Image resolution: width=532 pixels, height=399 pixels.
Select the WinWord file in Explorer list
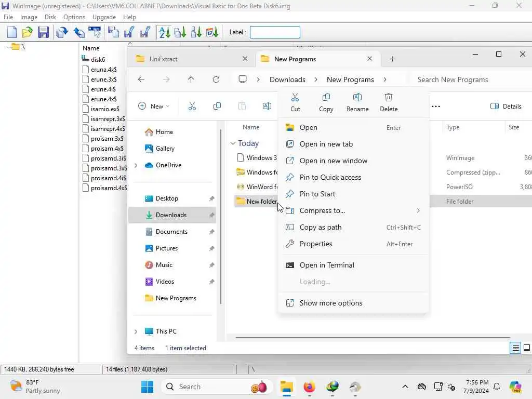pyautogui.click(x=257, y=187)
